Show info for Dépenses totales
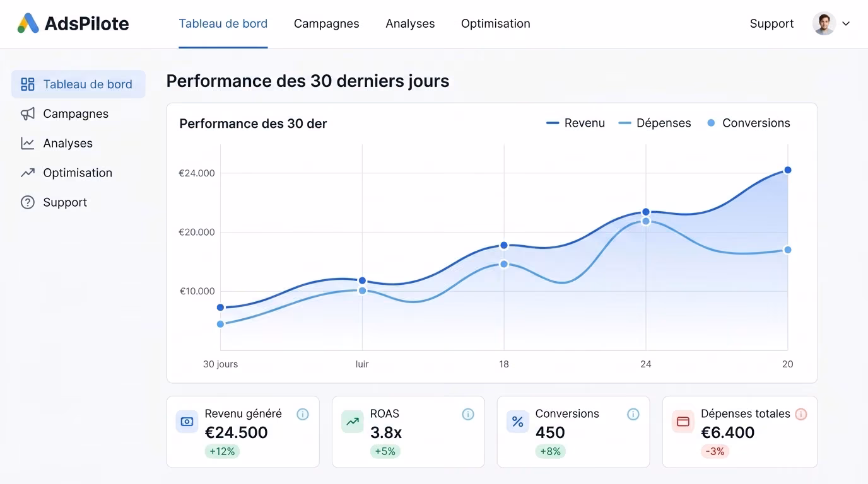868x484 pixels. pyautogui.click(x=801, y=414)
